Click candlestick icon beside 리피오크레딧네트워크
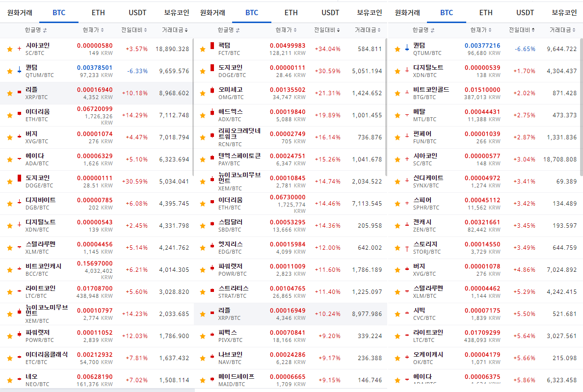 [212, 135]
